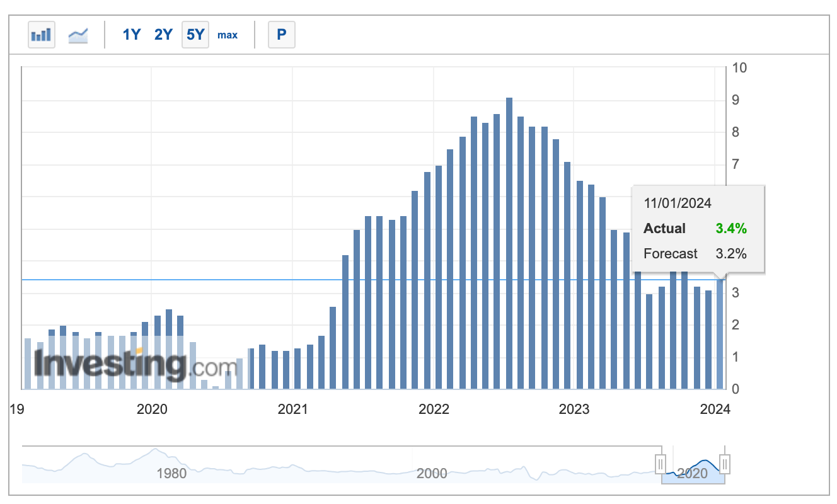Click the latest bar at 2024
Image resolution: width=837 pixels, height=504 pixels.
pyautogui.click(x=720, y=334)
